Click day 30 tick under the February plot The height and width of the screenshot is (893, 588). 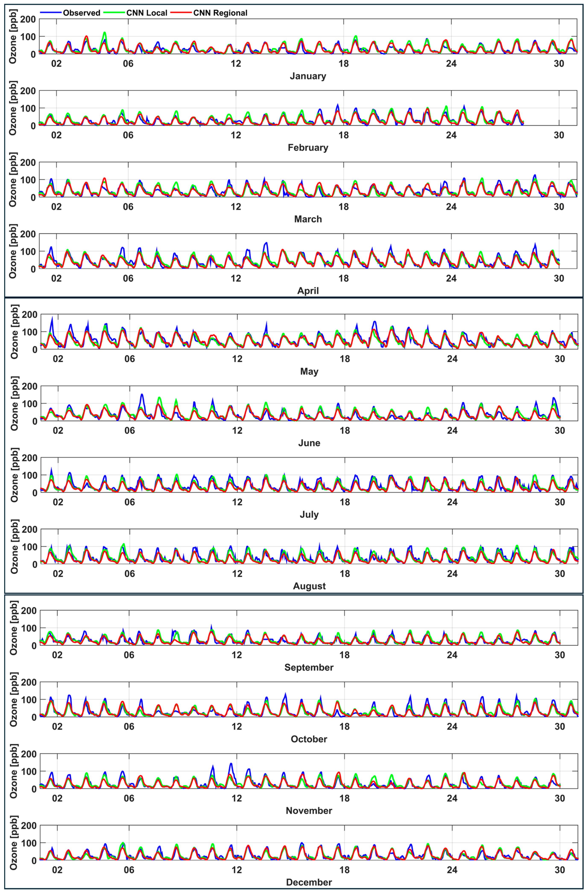pyautogui.click(x=559, y=135)
